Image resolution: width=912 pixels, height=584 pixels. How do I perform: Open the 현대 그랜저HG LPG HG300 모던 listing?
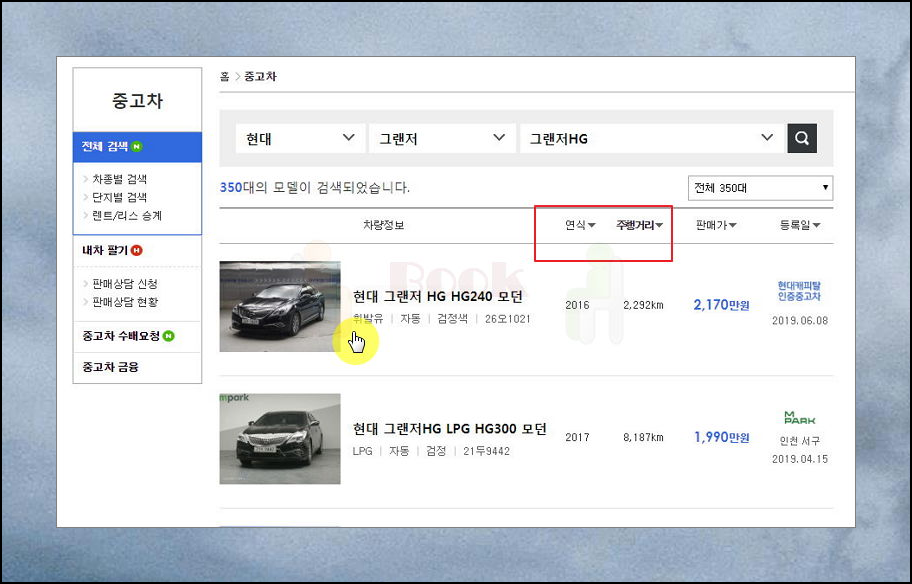[450, 429]
